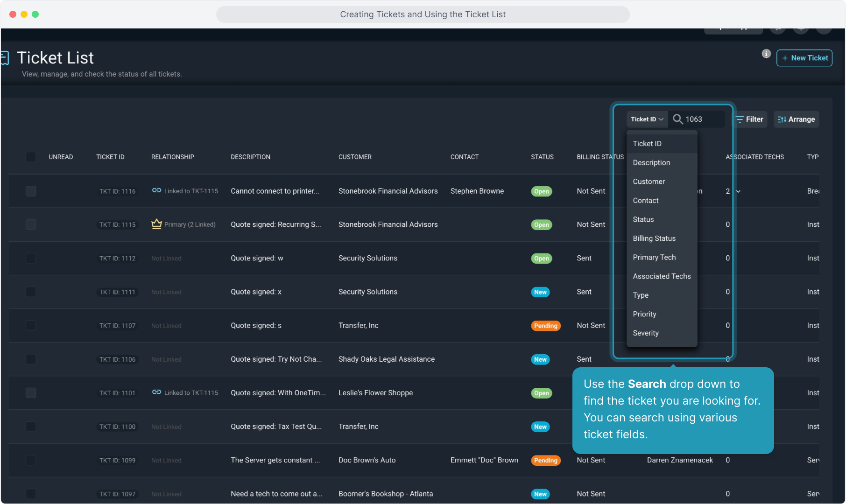Click the magnifier search icon
The width and height of the screenshot is (846, 504).
point(677,119)
